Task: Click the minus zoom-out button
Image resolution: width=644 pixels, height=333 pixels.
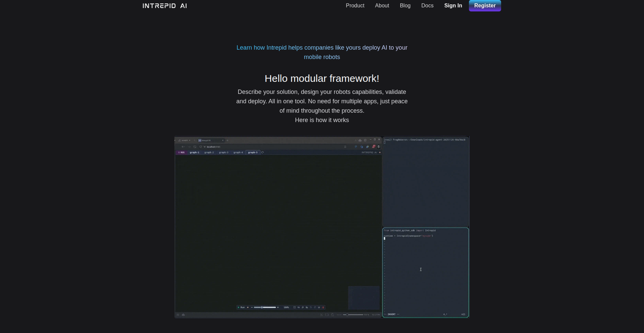Action: pos(252,308)
